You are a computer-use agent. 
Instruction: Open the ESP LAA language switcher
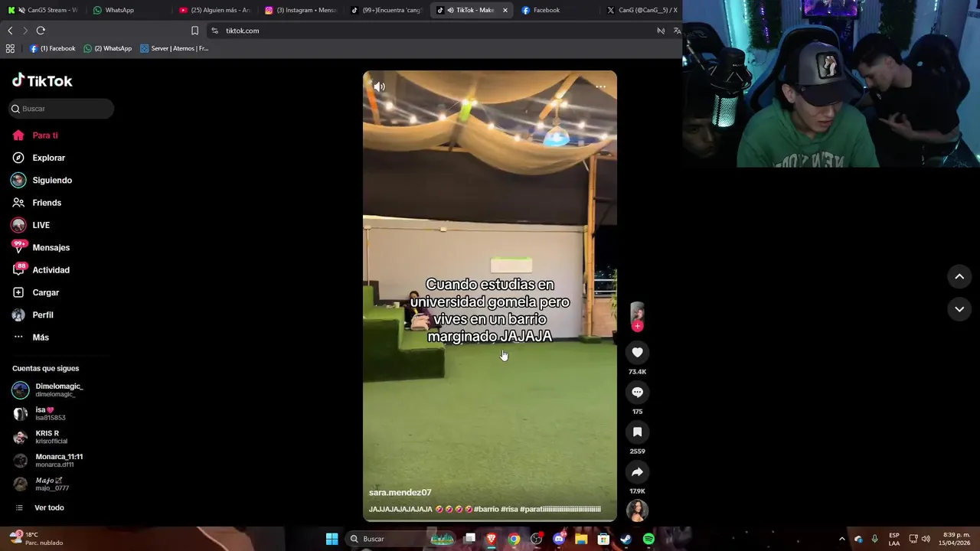click(894, 539)
